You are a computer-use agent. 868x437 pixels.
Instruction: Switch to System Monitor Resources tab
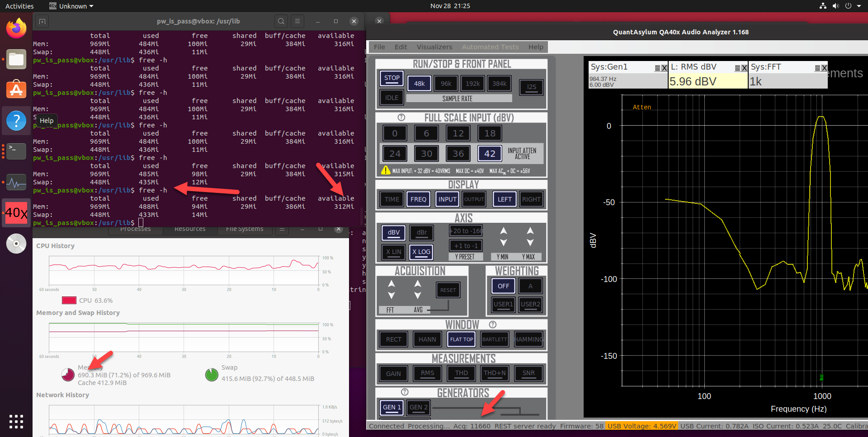pyautogui.click(x=190, y=229)
